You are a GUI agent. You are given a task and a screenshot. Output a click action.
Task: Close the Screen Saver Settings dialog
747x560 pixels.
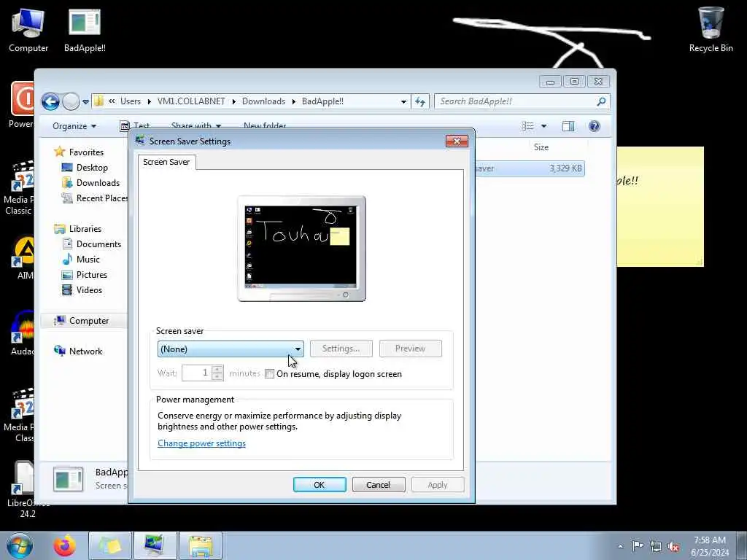coord(457,141)
